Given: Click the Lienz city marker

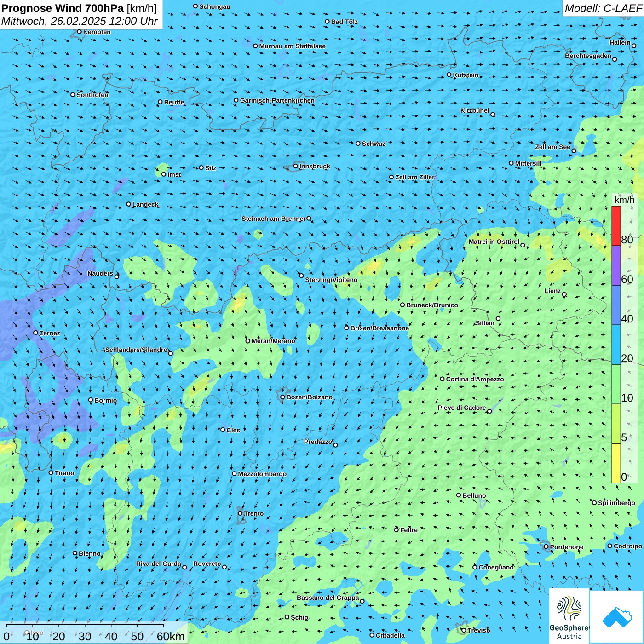Looking at the screenshot, I should click(564, 294).
